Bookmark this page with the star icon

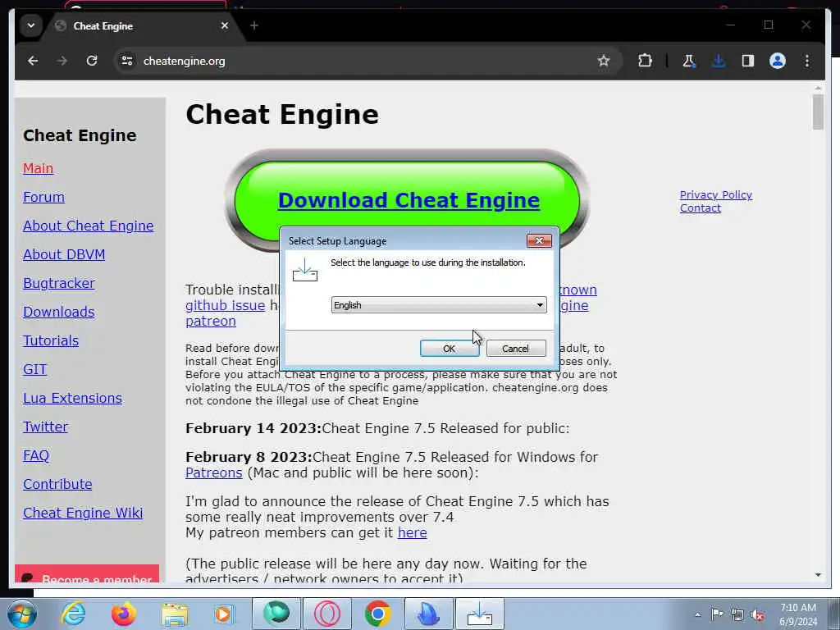click(604, 61)
